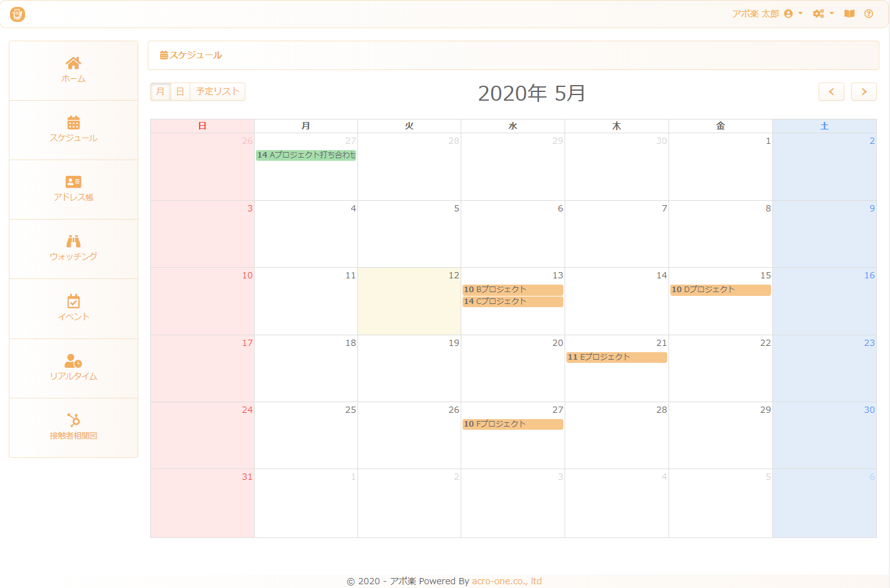The image size is (890, 588).
Task: Open the 14 Cプロジェクト event
Action: tap(513, 302)
